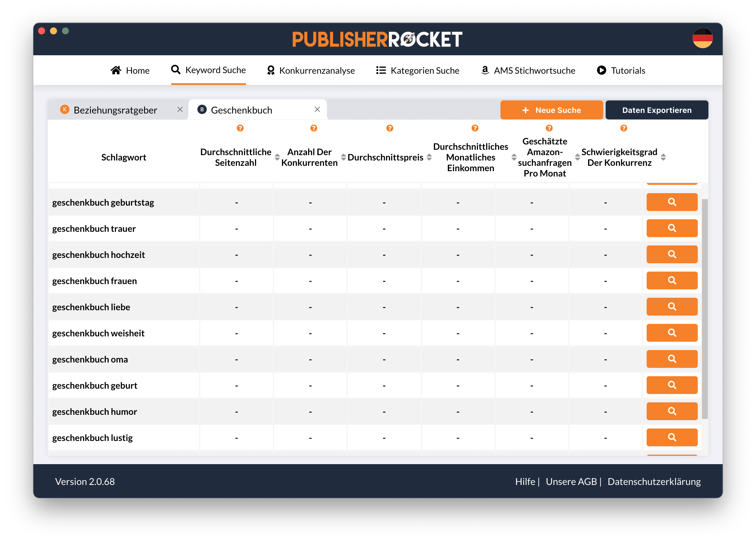Analyze keyword geschenkbuch frauen with search button
The image size is (756, 542).
pos(672,281)
